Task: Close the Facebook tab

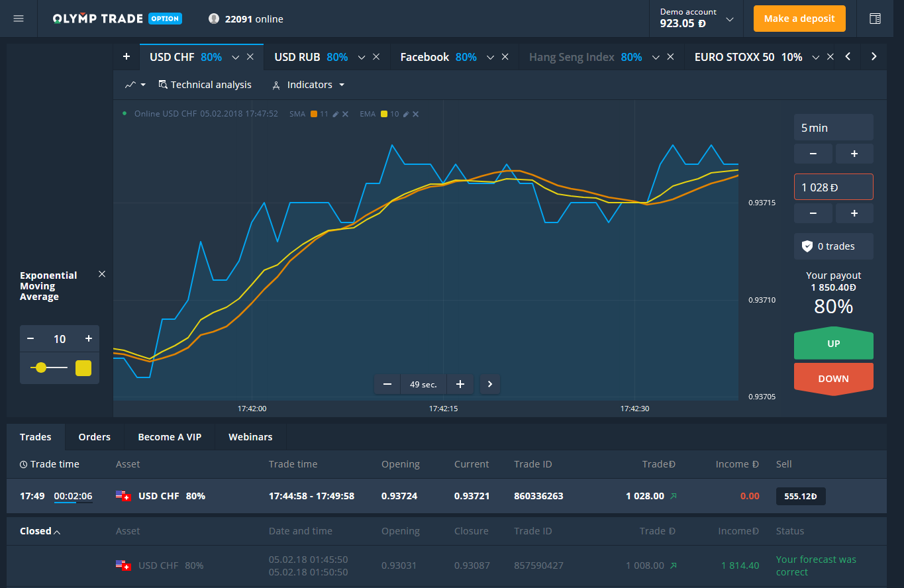Action: click(505, 57)
